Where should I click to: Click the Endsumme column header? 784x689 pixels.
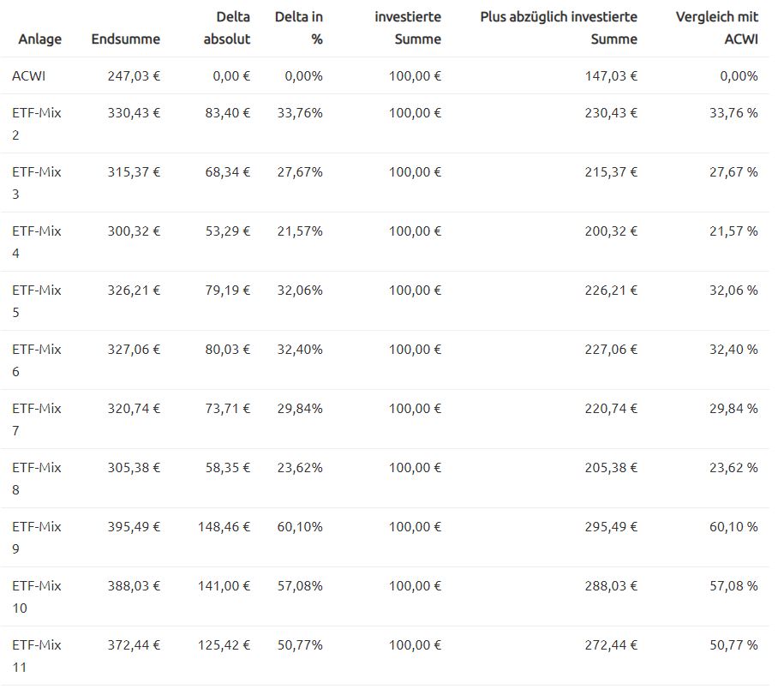click(125, 39)
